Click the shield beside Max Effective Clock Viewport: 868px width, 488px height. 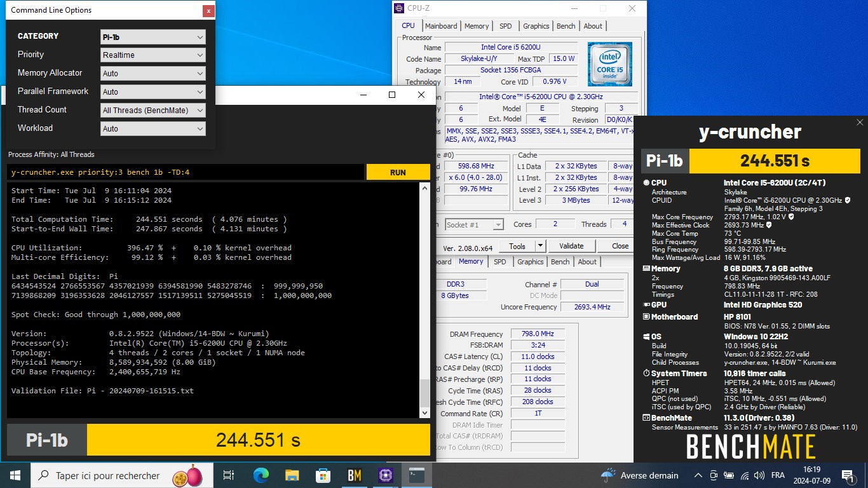(769, 225)
